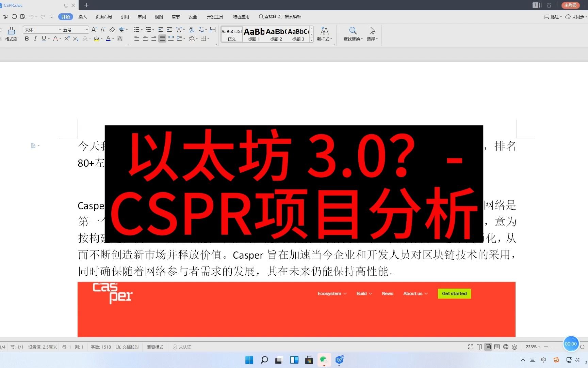Click the zoom out minus button
588x368 pixels.
[x=546, y=347]
